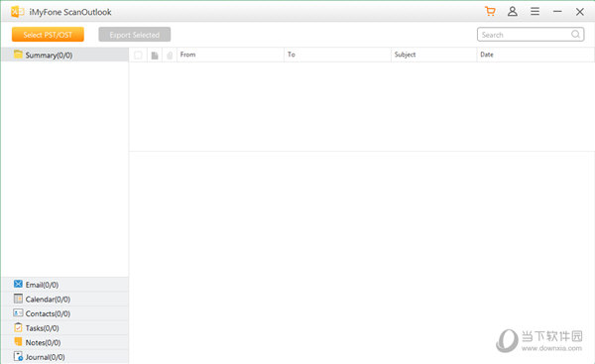The height and width of the screenshot is (364, 595).
Task: Open the Notes(0/0) category
Action: 64,342
